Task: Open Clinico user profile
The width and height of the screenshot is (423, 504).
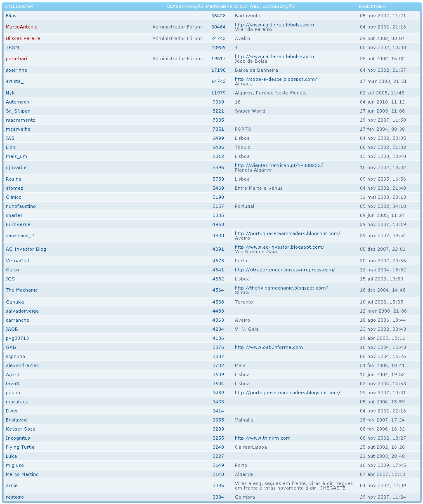Action: (x=14, y=197)
